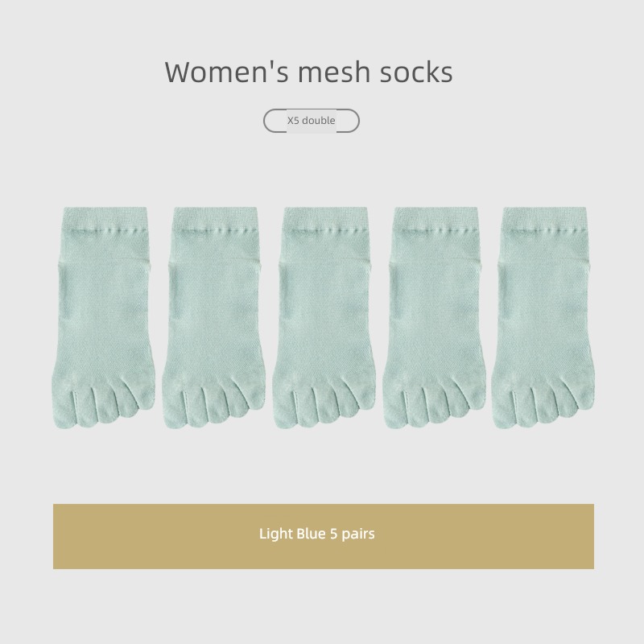Screen dimensions: 644x644
Task: Click the "Light Blue" text in banner
Action: tap(293, 534)
